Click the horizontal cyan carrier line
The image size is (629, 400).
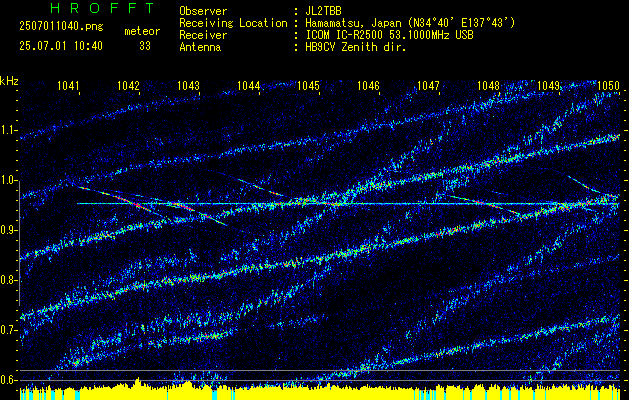[x=348, y=204]
